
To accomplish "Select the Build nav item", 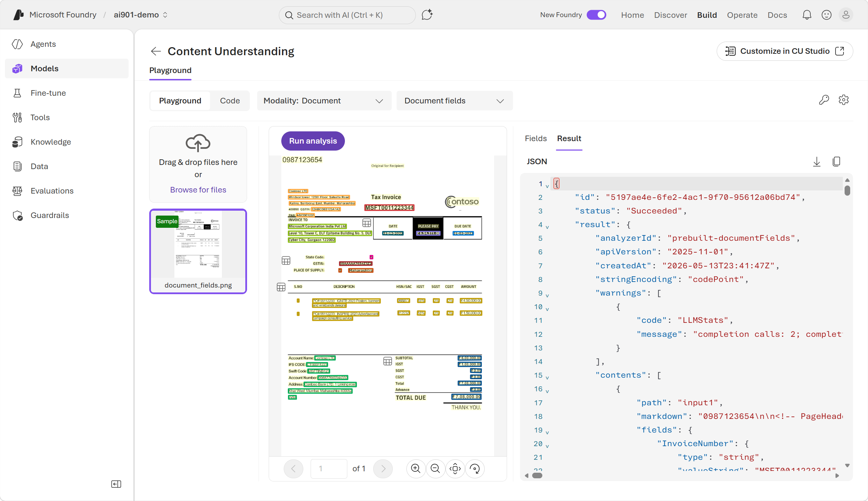I will (x=707, y=15).
